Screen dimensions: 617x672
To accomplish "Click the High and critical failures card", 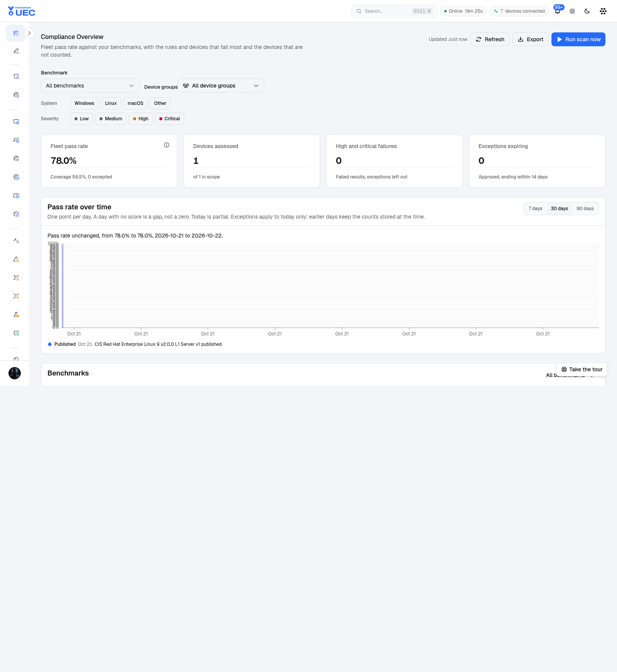I will pyautogui.click(x=394, y=161).
